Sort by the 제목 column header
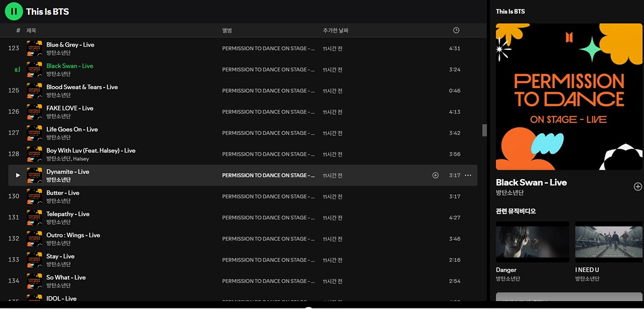The height and width of the screenshot is (309, 644). click(x=32, y=31)
